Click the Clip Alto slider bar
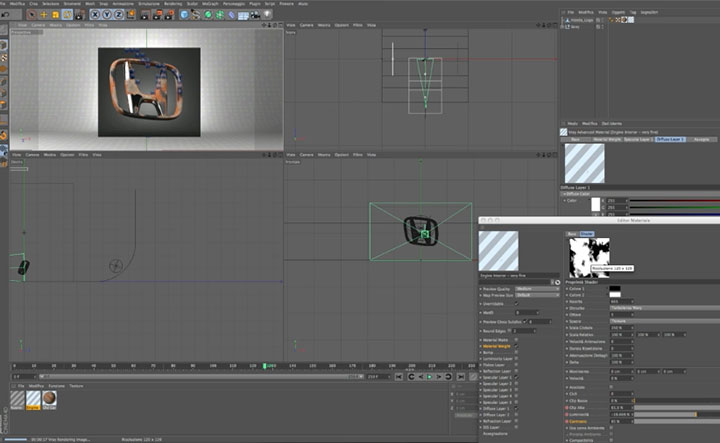The width and height of the screenshot is (720, 443). (677, 408)
